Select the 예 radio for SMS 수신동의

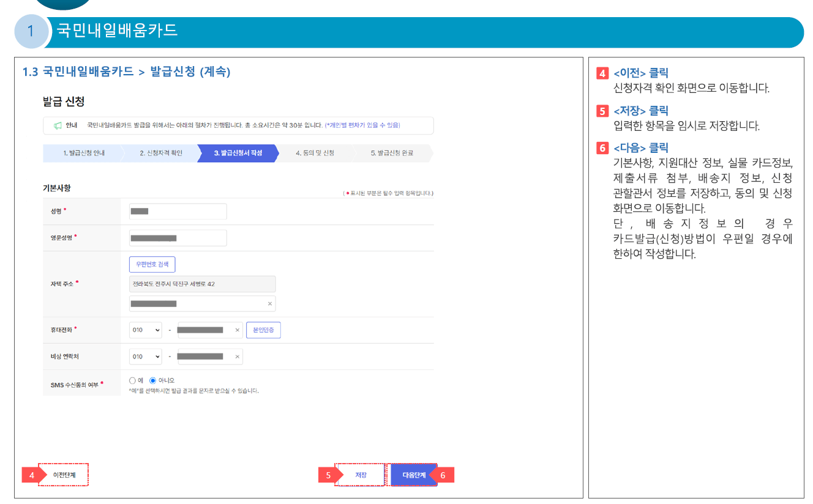click(132, 380)
